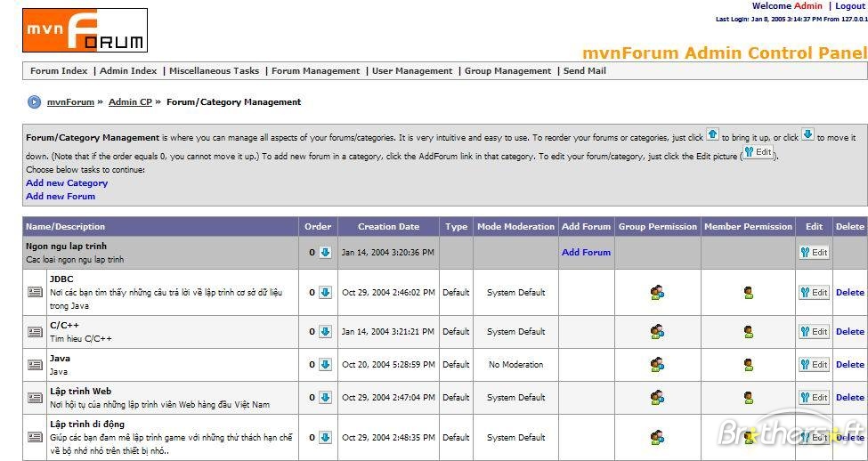Open group permissions for Lập trình Web
Image resolution: width=868 pixels, height=461 pixels.
[658, 397]
